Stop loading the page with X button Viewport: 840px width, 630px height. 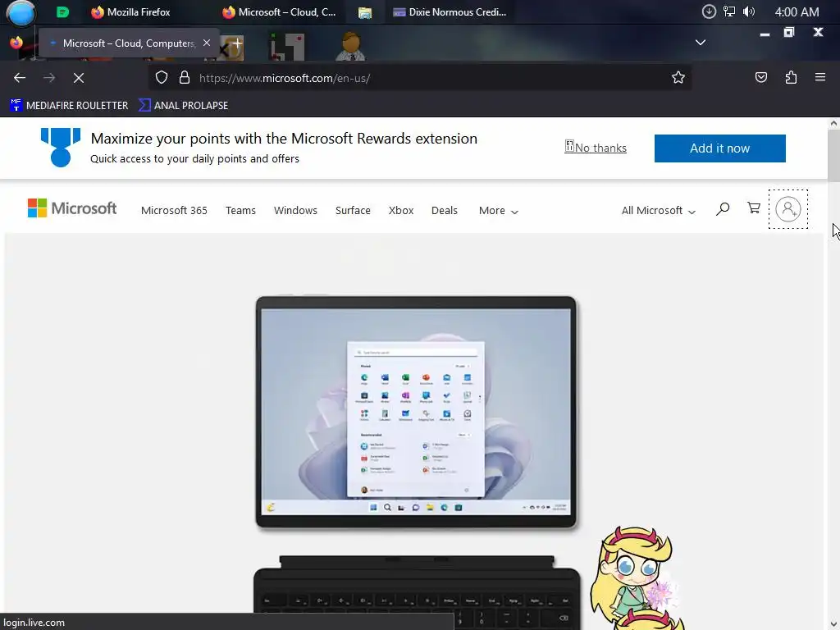79,78
